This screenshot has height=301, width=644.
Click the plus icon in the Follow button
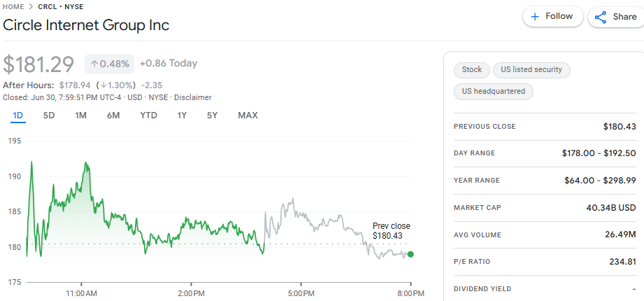coord(534,16)
